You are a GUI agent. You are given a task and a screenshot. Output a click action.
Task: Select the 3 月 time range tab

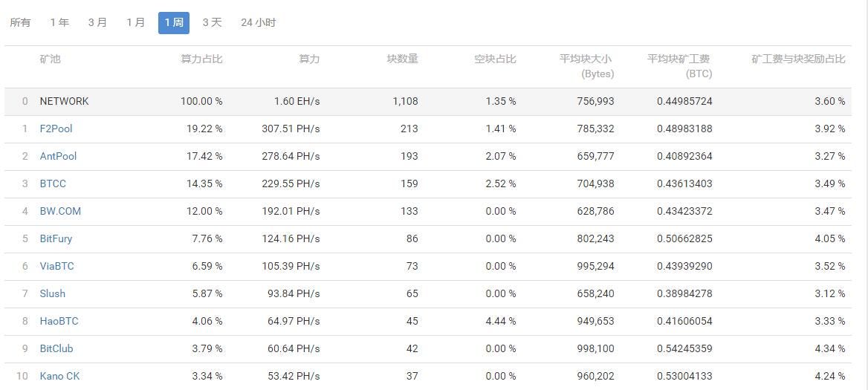click(97, 23)
